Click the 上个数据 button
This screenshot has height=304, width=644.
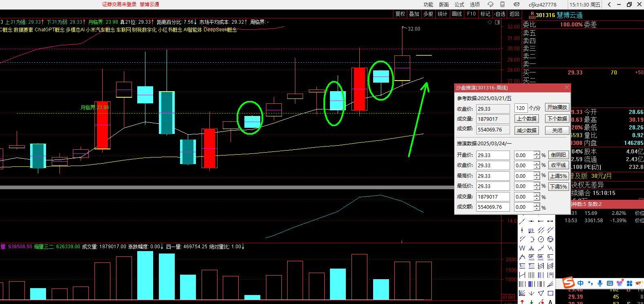[526, 119]
